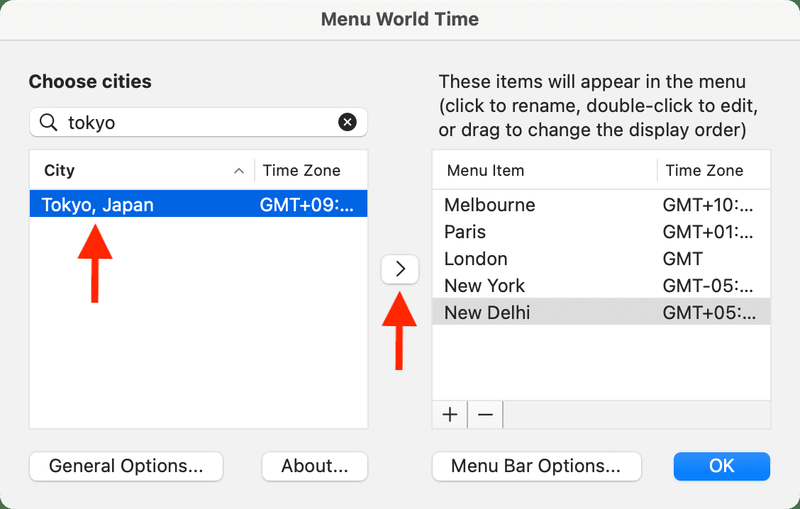Add selected city using the right-arrow button
This screenshot has height=509, width=800.
point(400,269)
